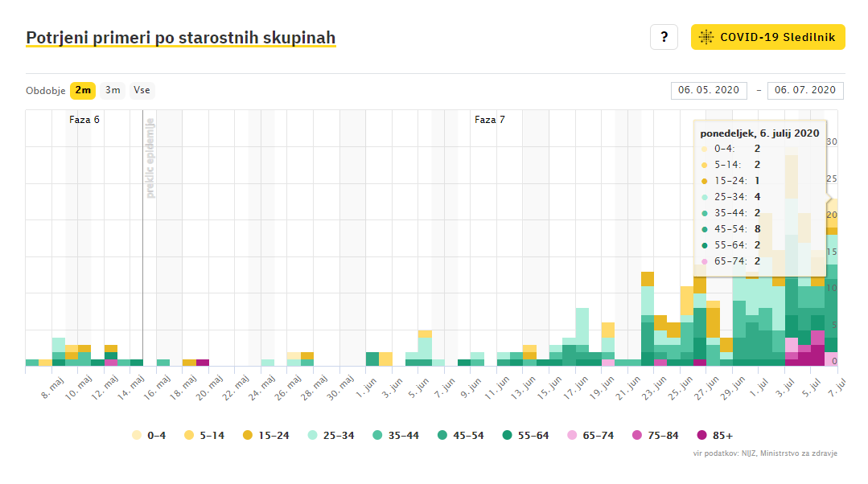Click the Faza 7 phase marker label
The height and width of the screenshot is (484, 868).
pyautogui.click(x=490, y=120)
